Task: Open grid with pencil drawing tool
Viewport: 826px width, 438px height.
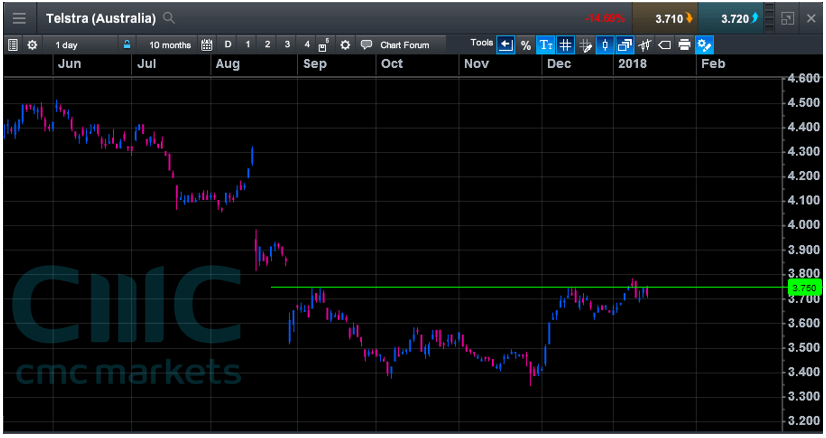Action: tap(585, 46)
